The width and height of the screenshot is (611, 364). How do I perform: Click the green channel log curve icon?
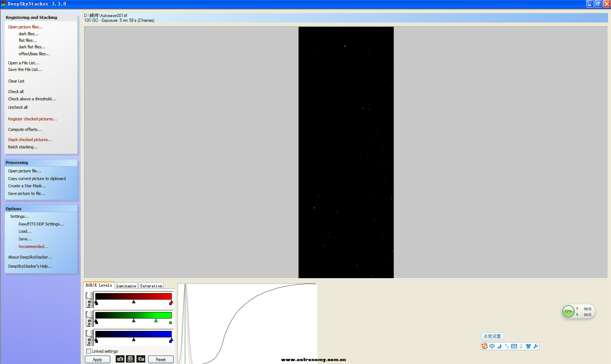[x=89, y=319]
